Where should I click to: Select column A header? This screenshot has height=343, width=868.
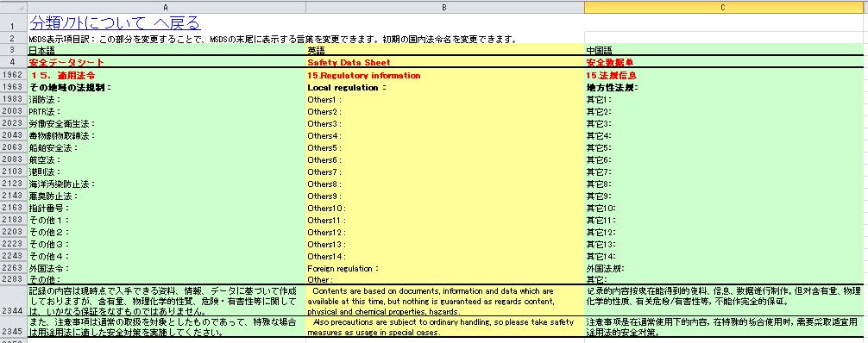coord(166,7)
